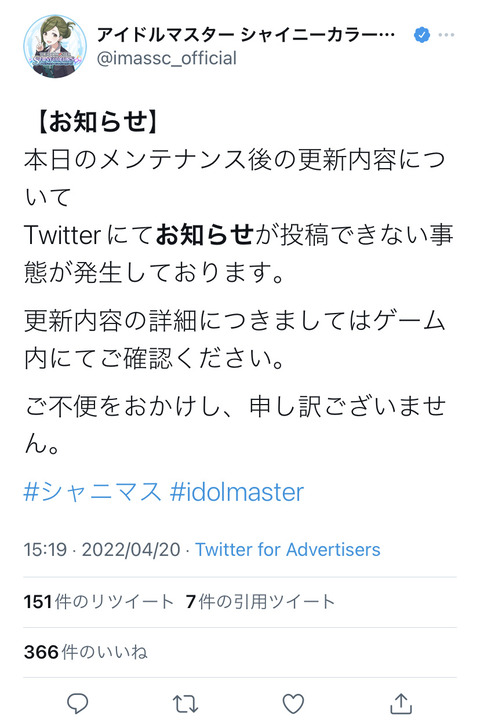Image resolution: width=480 pixels, height=724 pixels.
Task: Tap the 【お知らせ】 heading text
Action: tap(96, 122)
